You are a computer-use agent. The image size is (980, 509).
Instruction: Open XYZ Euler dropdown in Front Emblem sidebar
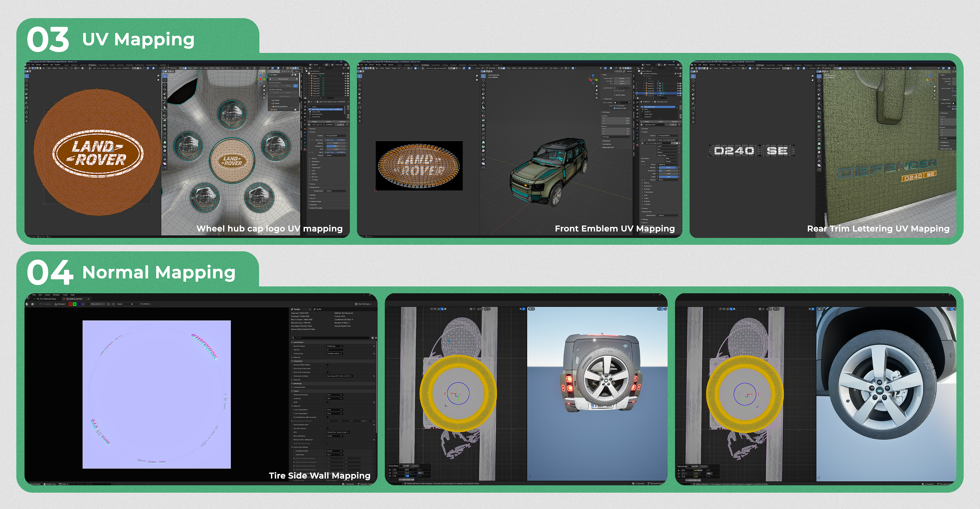pyautogui.click(x=616, y=137)
